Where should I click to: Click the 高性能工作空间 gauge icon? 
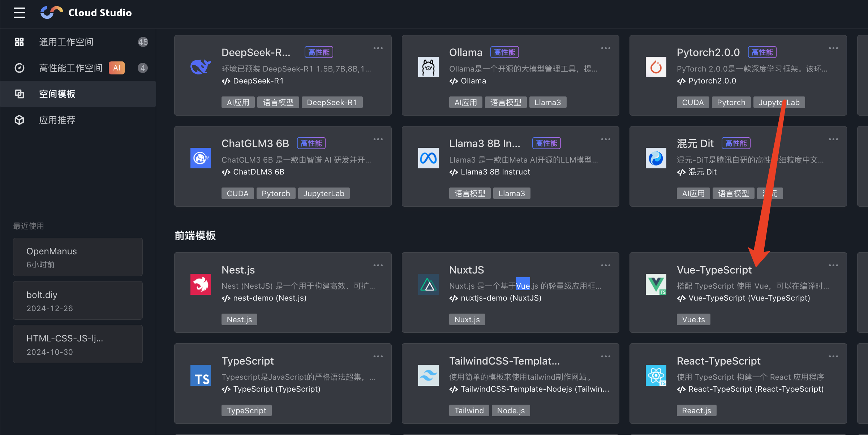click(19, 68)
